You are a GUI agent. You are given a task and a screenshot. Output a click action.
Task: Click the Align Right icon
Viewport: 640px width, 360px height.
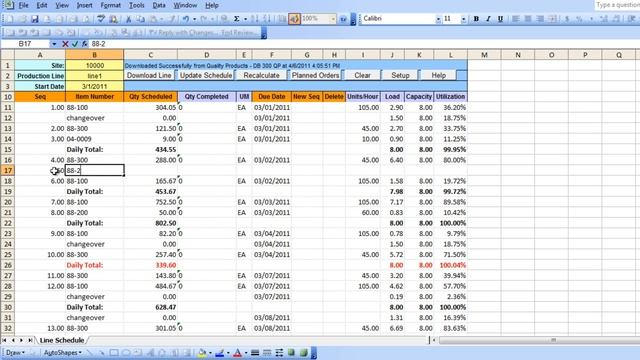(540, 19)
